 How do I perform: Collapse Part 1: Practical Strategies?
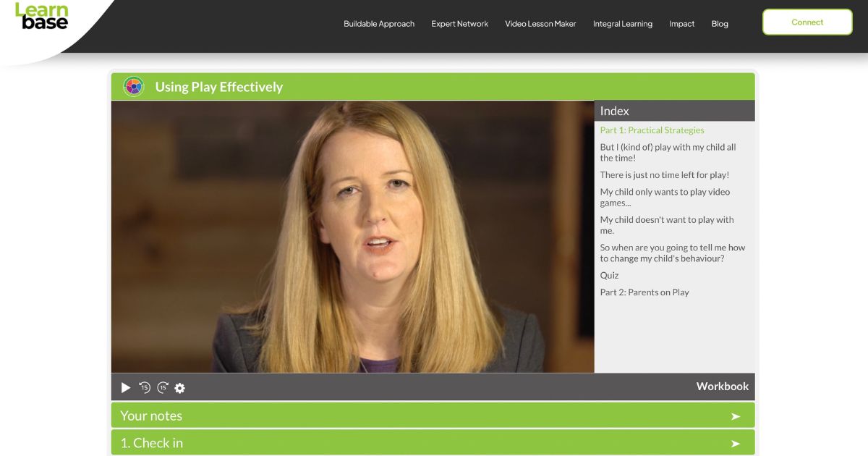(x=651, y=130)
